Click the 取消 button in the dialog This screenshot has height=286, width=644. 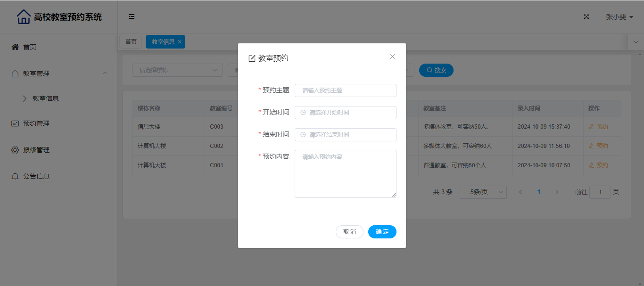click(349, 232)
